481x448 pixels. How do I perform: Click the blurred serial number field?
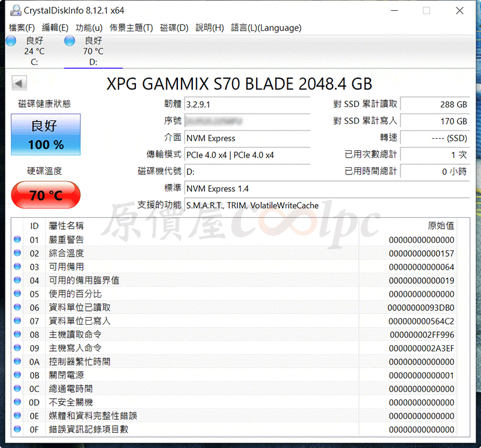click(x=247, y=121)
